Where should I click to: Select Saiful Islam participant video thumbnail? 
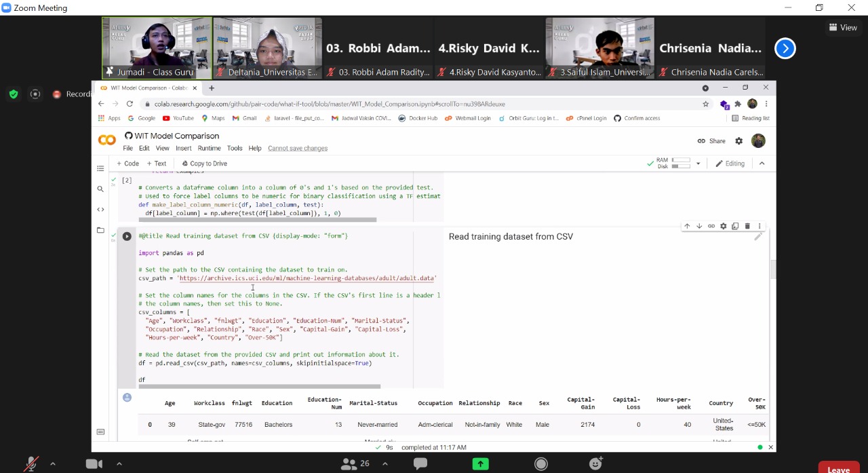point(600,48)
